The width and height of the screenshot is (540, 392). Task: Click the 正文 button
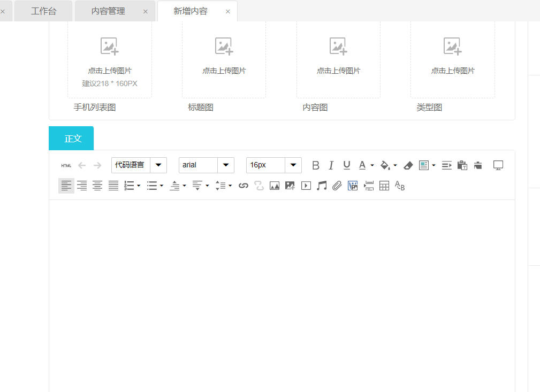point(71,139)
